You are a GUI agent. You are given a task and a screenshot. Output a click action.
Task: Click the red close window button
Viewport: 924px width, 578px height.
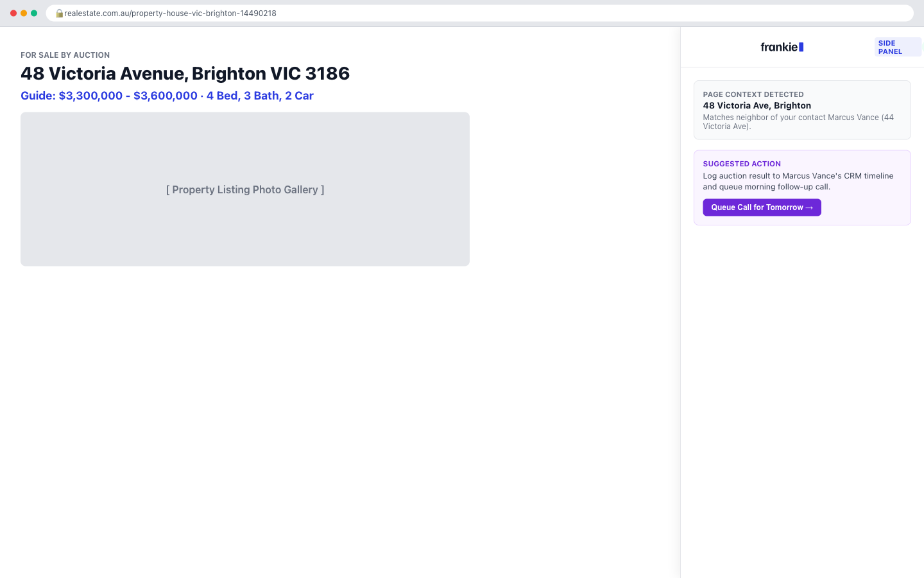tap(13, 13)
